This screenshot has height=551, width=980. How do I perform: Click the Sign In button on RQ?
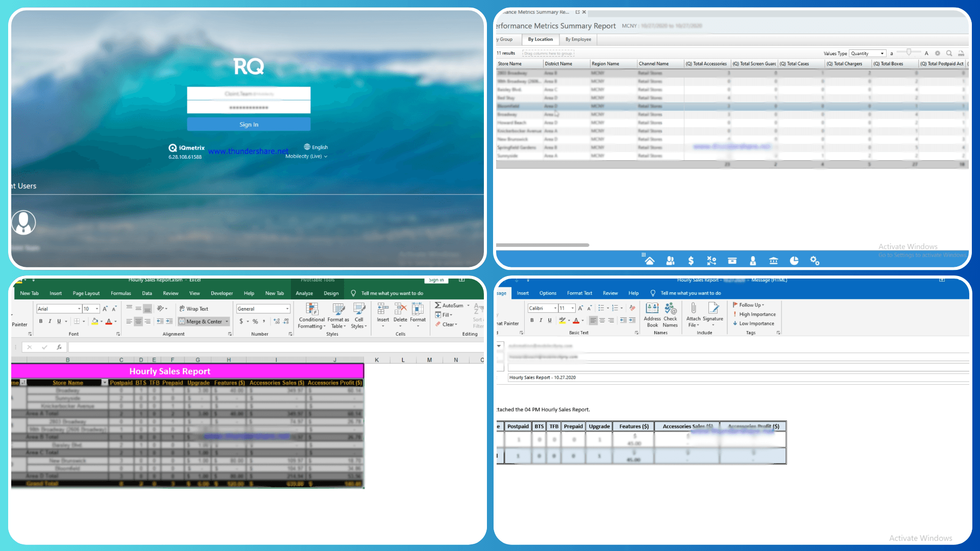coord(249,124)
